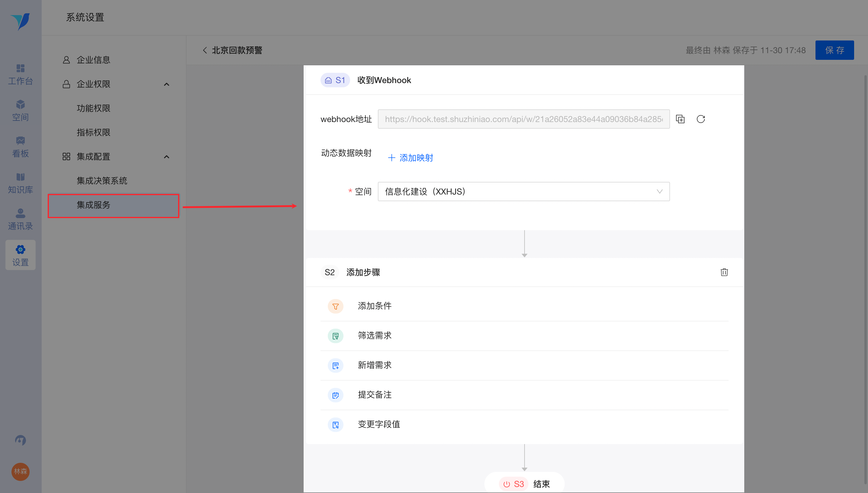The height and width of the screenshot is (493, 868).
Task: Copy the webhook address icon
Action: (680, 119)
